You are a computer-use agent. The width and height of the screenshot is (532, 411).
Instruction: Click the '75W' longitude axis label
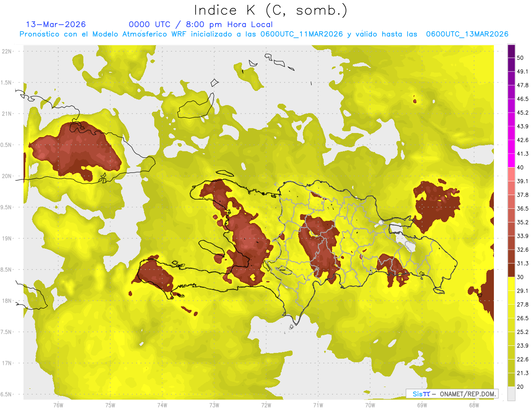click(x=110, y=405)
